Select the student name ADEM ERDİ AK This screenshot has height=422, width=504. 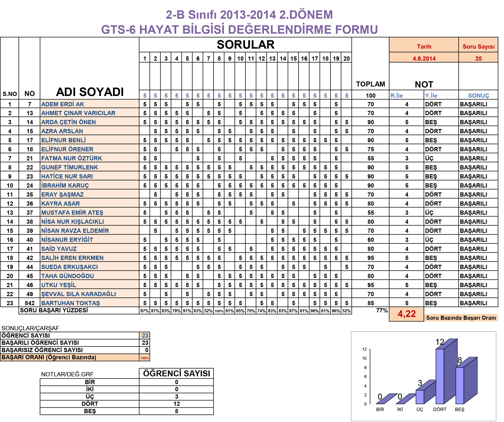tap(89, 104)
